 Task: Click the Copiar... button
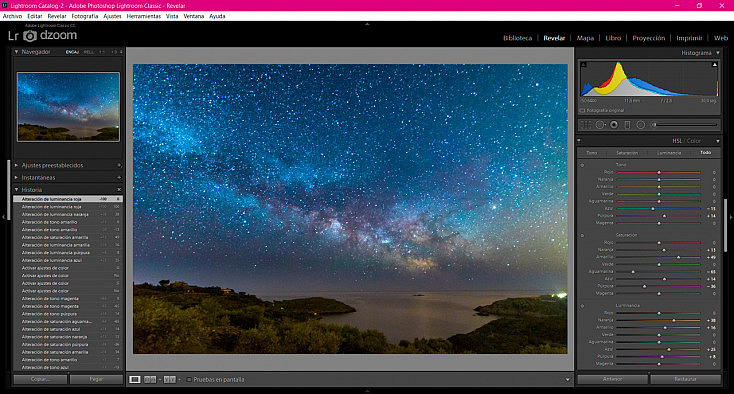tap(41, 379)
